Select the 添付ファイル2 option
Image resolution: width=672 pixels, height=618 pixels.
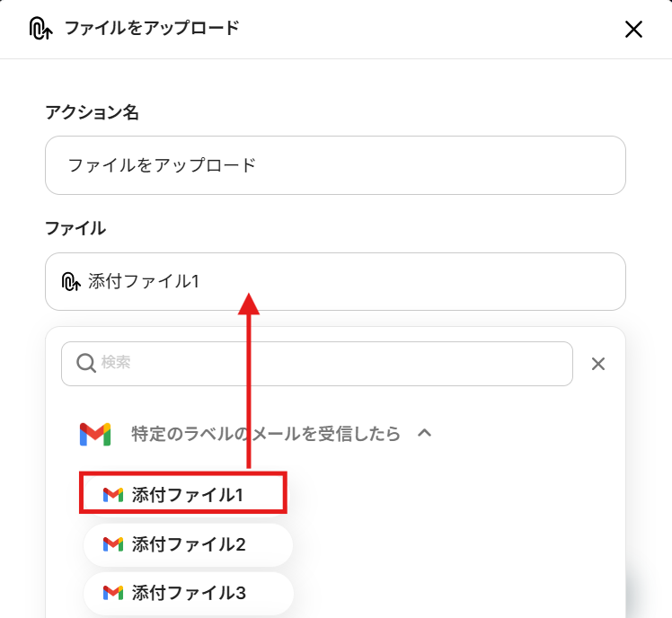pos(188,544)
